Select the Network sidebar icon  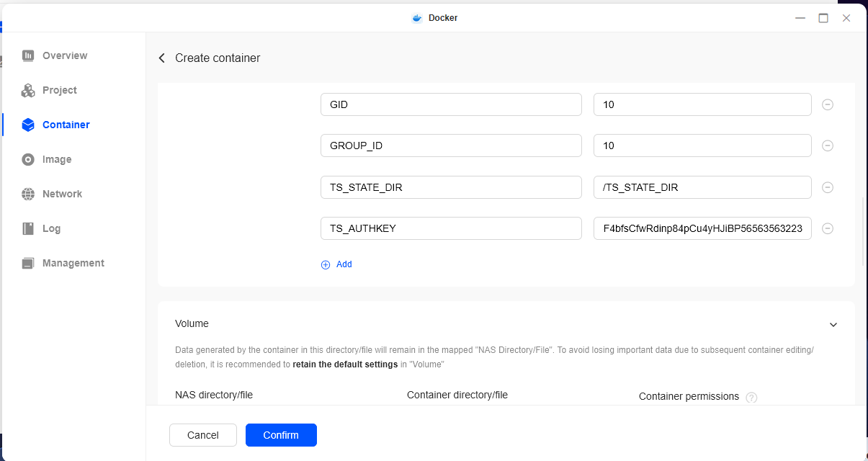(29, 193)
